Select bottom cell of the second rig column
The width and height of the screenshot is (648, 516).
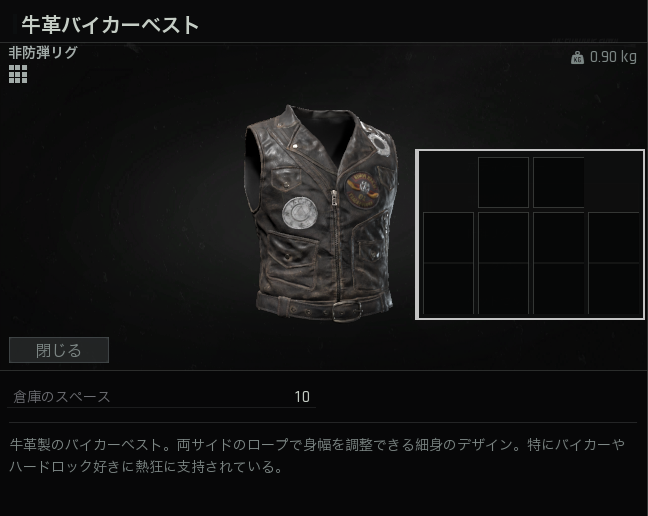(x=503, y=289)
